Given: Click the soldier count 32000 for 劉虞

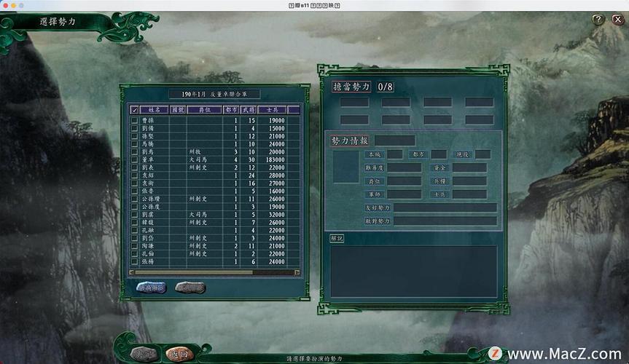Looking at the screenshot, I should [x=276, y=215].
